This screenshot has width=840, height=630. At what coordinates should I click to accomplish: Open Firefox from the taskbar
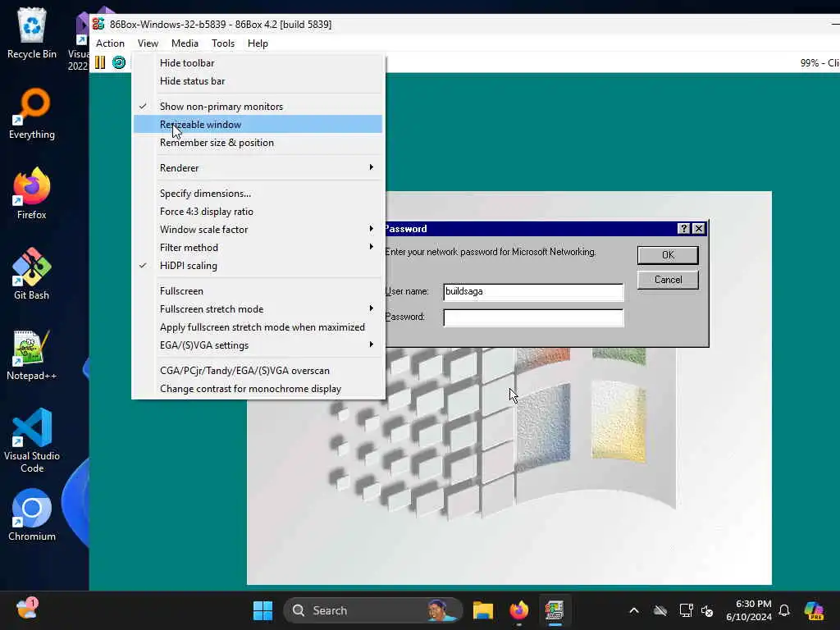[x=518, y=610]
